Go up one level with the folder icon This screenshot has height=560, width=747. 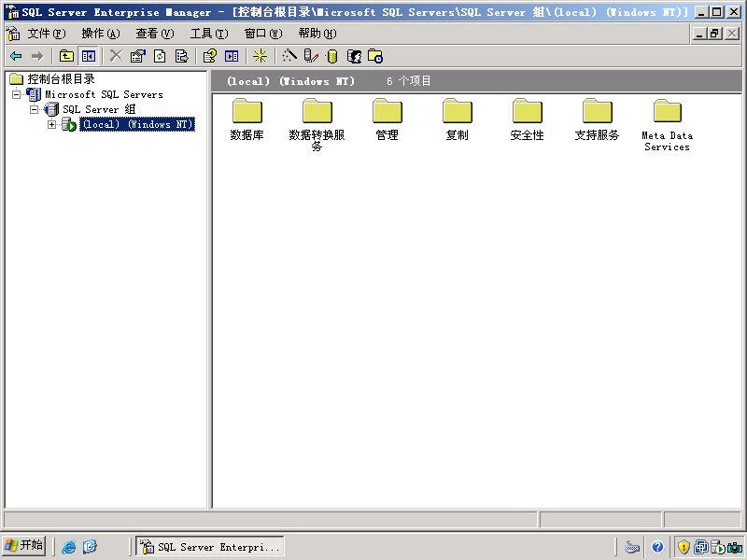coord(66,56)
